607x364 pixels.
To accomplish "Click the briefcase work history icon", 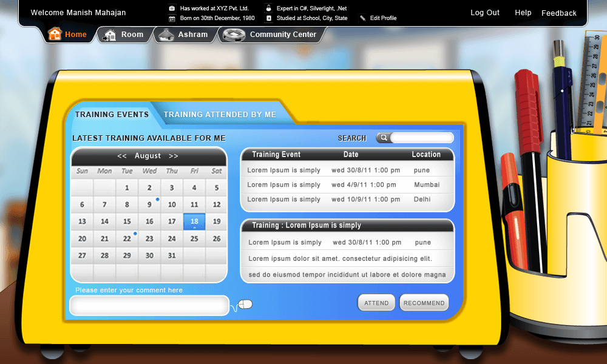I will [172, 8].
